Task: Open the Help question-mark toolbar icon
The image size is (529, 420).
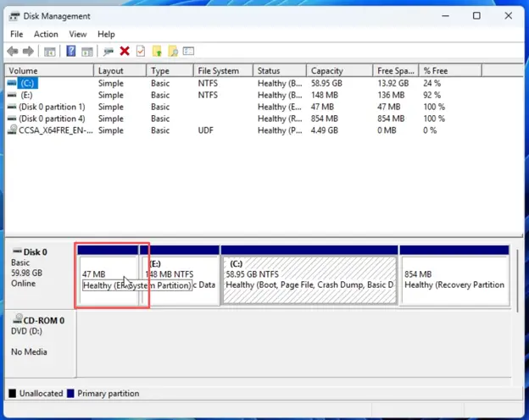Action: 71,52
